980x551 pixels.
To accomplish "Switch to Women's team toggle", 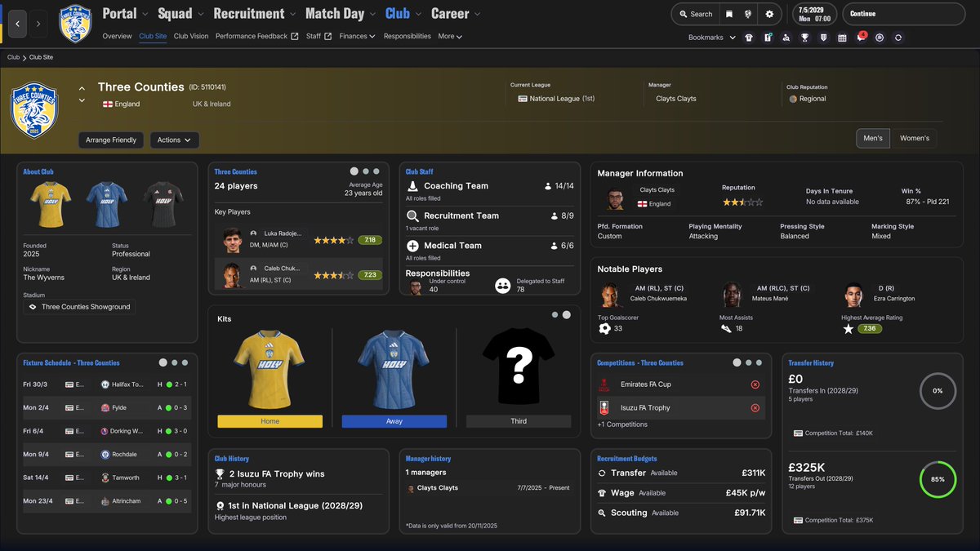I will pyautogui.click(x=914, y=138).
